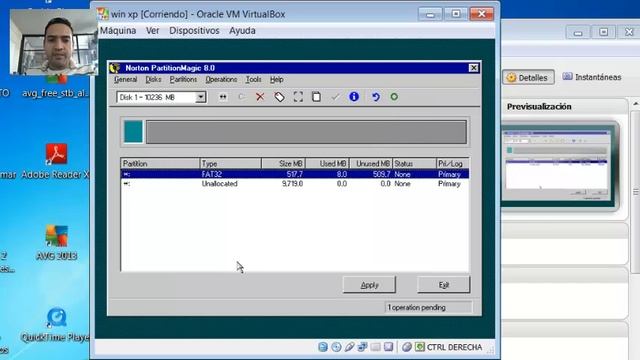Click the Used MB column header

(327, 164)
